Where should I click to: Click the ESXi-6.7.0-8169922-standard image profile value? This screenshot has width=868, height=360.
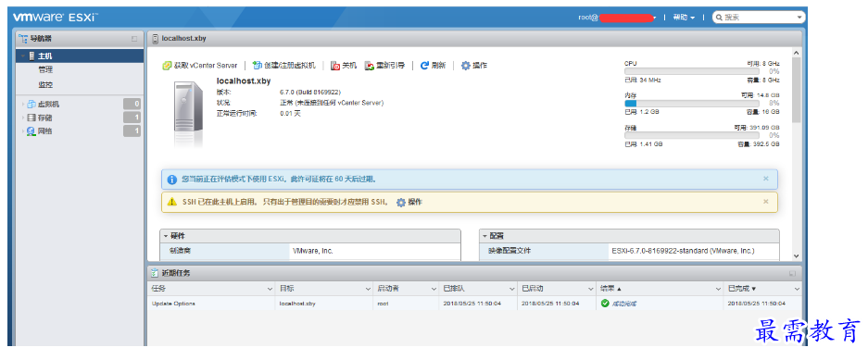point(683,251)
